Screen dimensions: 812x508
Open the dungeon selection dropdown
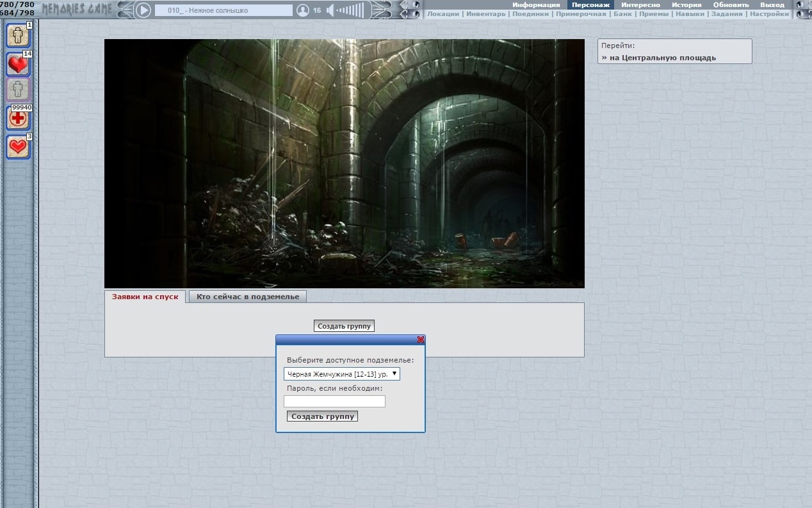pyautogui.click(x=341, y=373)
